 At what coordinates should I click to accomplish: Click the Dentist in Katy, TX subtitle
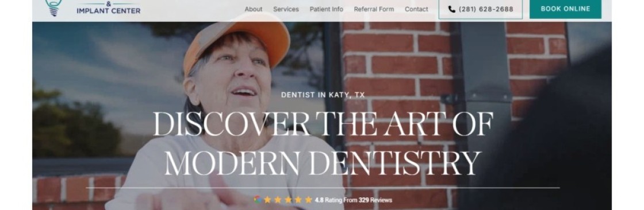(323, 95)
